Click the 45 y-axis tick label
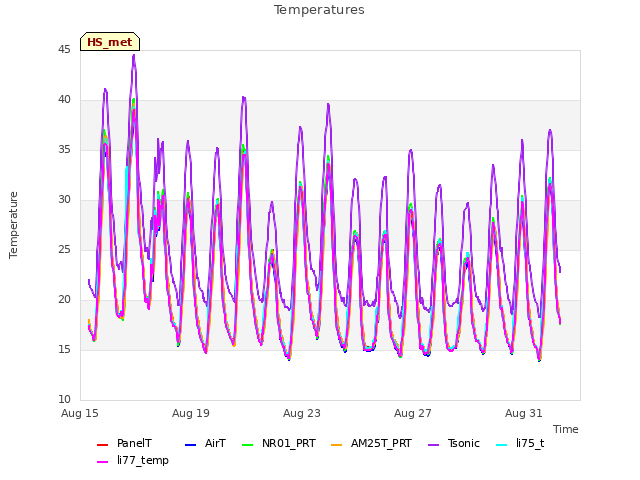 pos(64,50)
